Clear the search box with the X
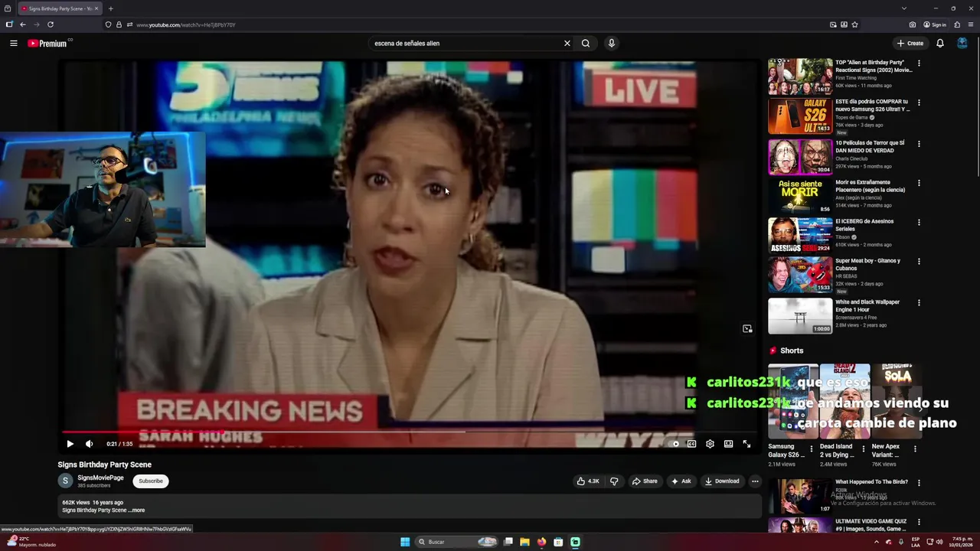Image resolution: width=980 pixels, height=551 pixels. (567, 44)
